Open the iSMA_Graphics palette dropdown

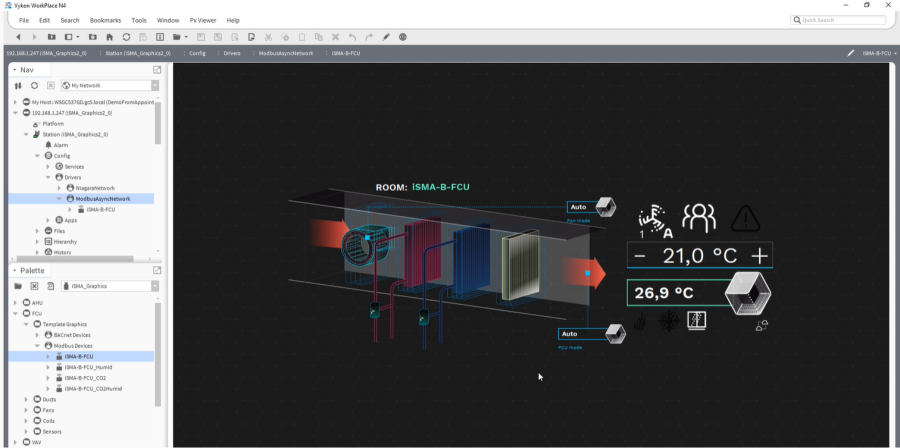[x=110, y=286]
